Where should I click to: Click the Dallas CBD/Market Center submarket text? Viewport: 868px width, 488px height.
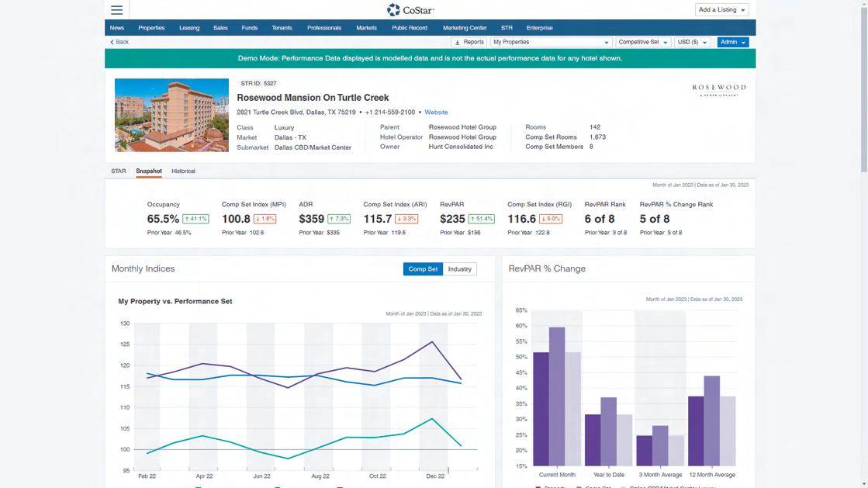pos(313,147)
